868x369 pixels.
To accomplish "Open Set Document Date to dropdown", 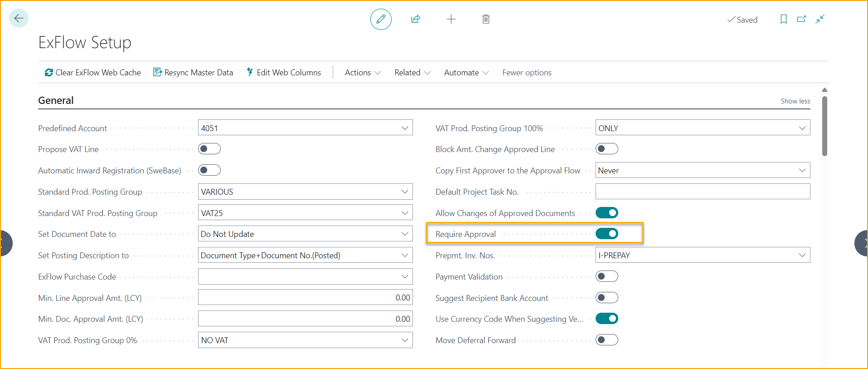I will click(405, 234).
